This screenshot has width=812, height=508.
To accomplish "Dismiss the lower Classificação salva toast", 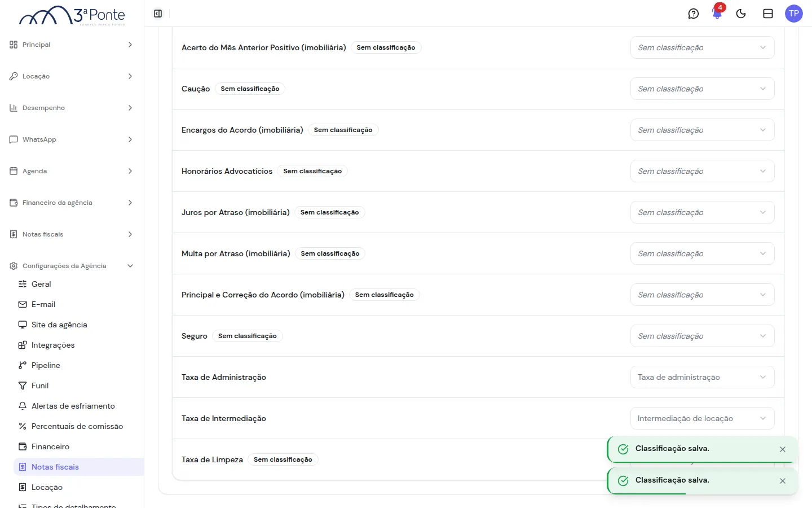I will (783, 481).
